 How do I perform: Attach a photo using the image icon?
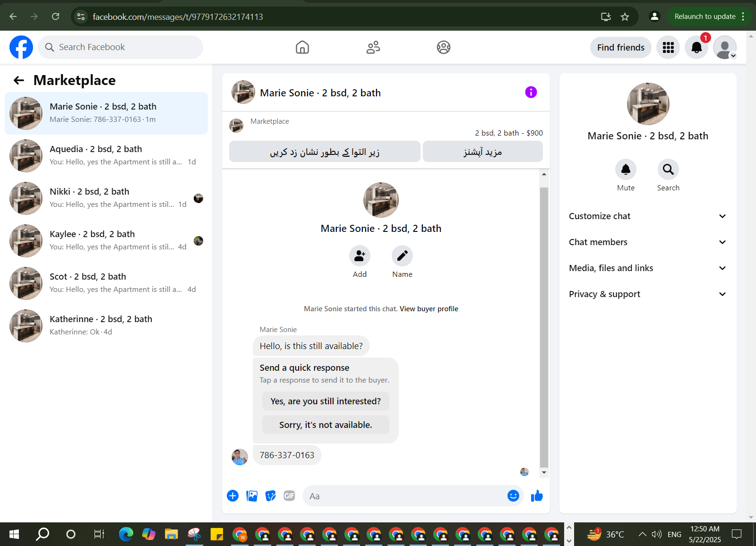252,495
